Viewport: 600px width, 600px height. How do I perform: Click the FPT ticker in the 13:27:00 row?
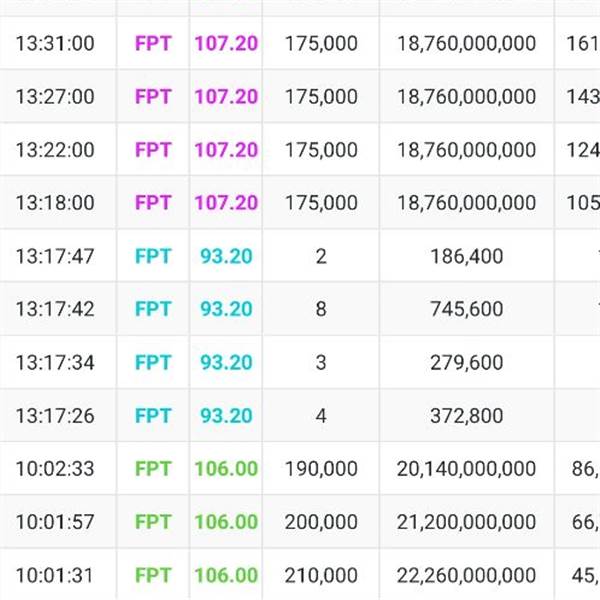153,97
